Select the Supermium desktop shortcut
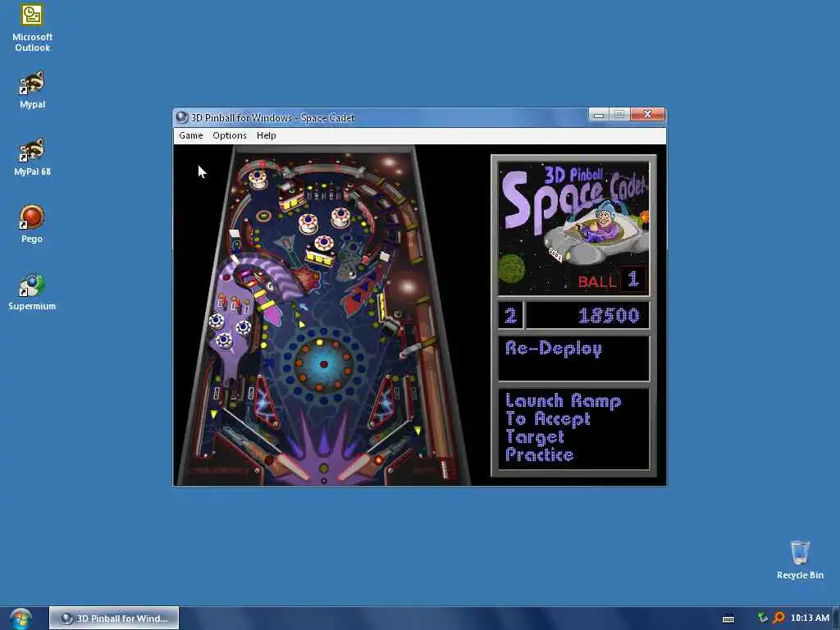840x630 pixels. tap(32, 292)
